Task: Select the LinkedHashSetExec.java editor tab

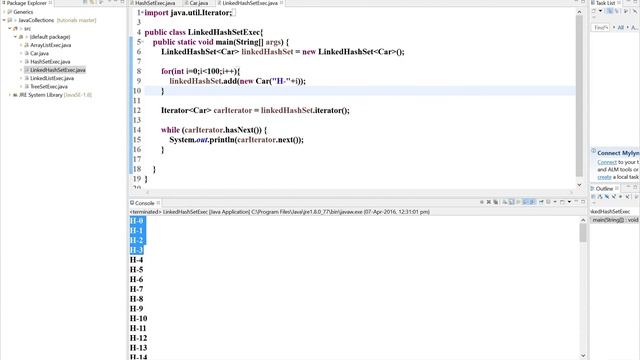Action: pyautogui.click(x=249, y=3)
